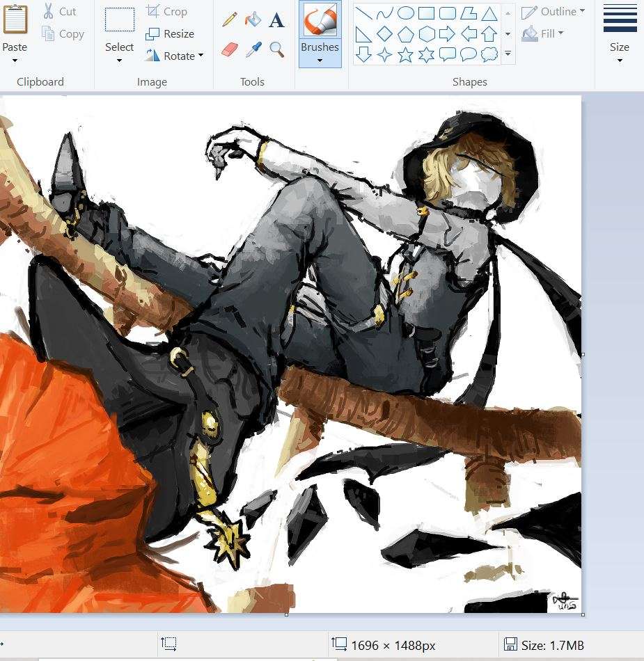Open the Brushes dropdown arrow

320,61
